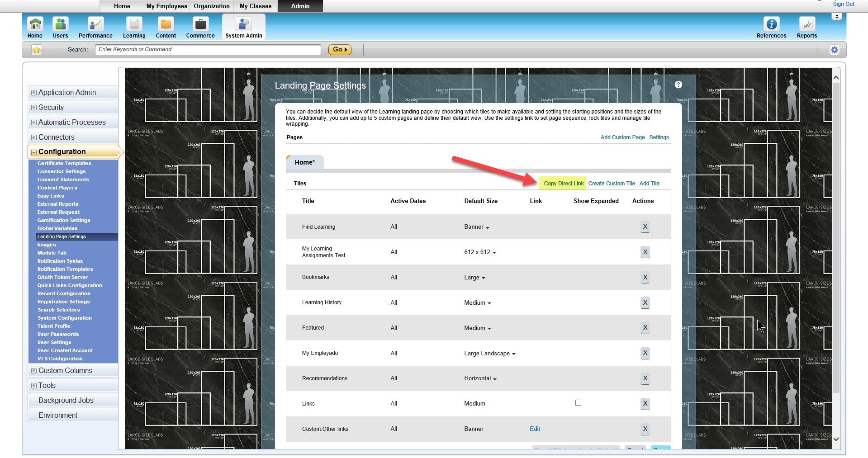868x458 pixels.
Task: Select the Home* page tab
Action: (x=305, y=162)
